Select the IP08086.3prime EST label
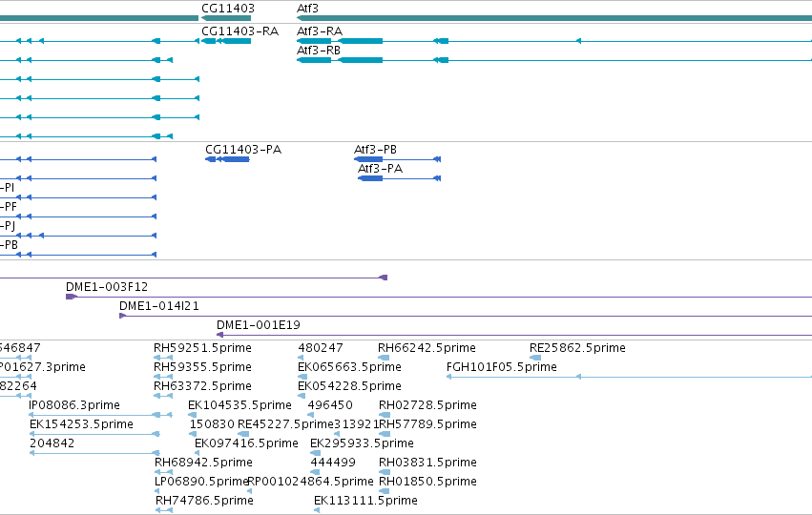Image resolution: width=812 pixels, height=515 pixels. (74, 405)
